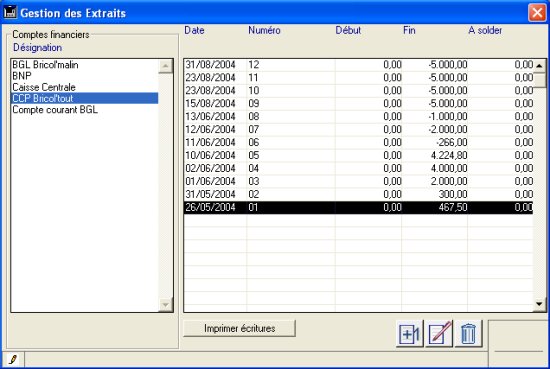Click number 09 in Numéro column
550x369 pixels.
click(254, 103)
